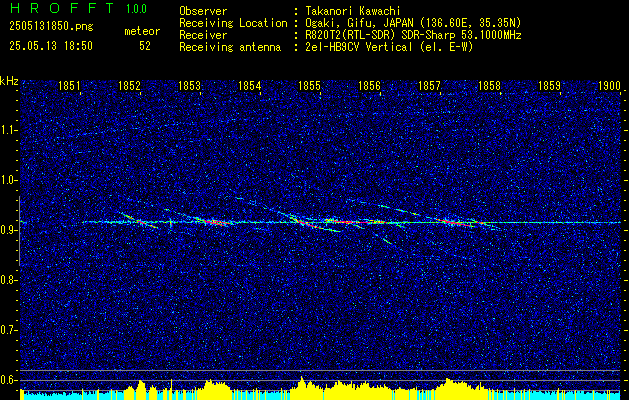
Task: Click the 0.6 kHz axis label
Action: (9, 380)
